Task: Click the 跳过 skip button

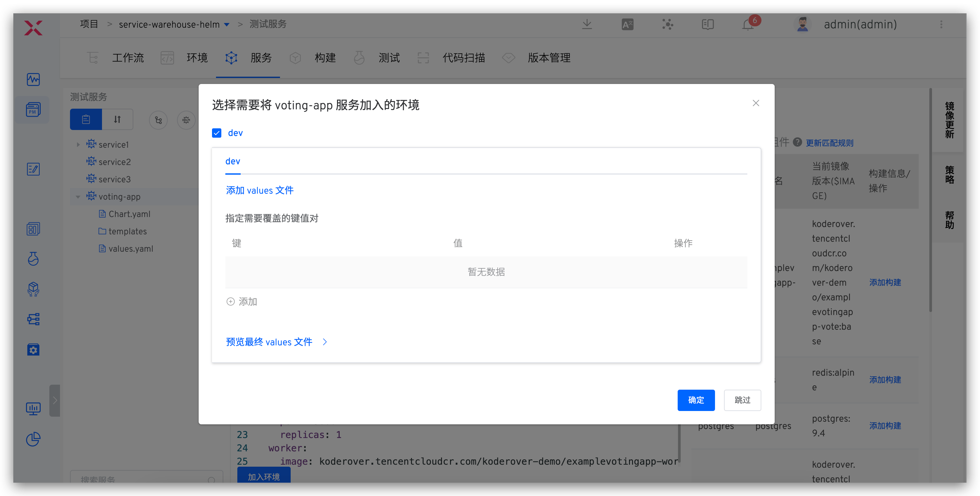Action: pyautogui.click(x=742, y=400)
